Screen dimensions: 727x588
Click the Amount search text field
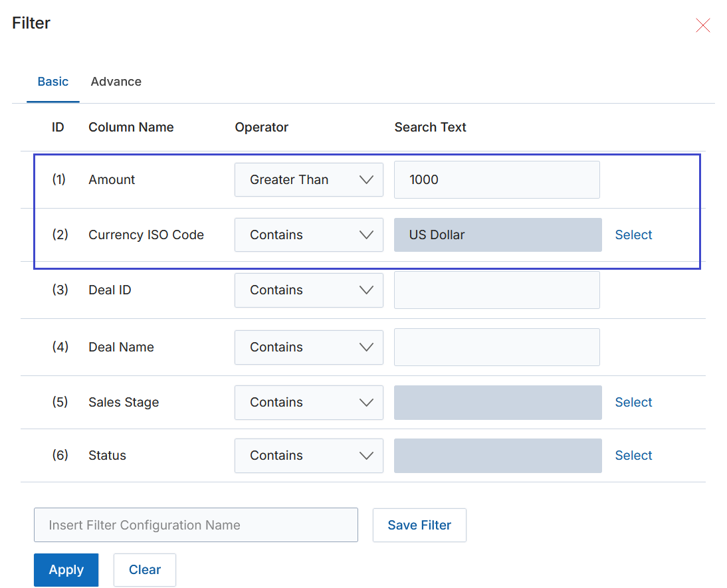pos(496,179)
